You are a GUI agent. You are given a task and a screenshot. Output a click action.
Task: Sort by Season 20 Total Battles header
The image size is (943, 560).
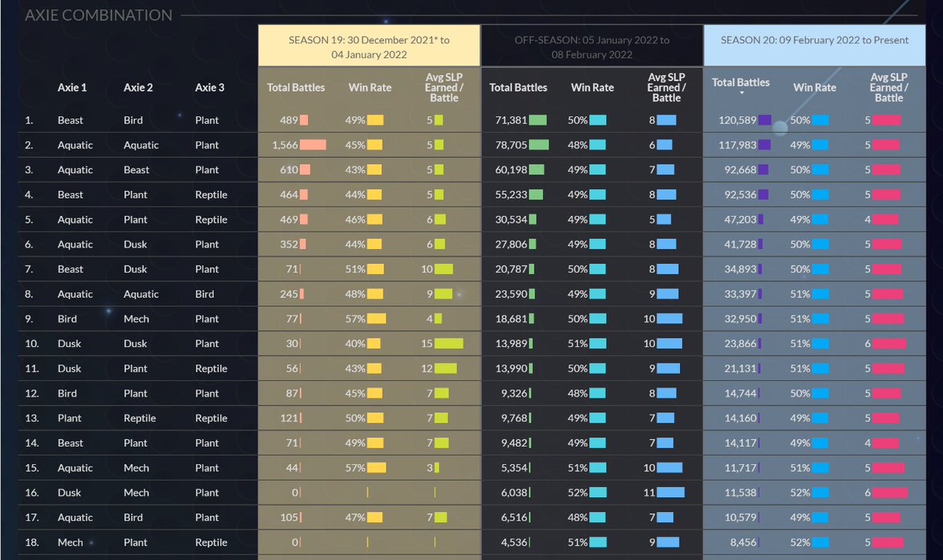pos(741,82)
